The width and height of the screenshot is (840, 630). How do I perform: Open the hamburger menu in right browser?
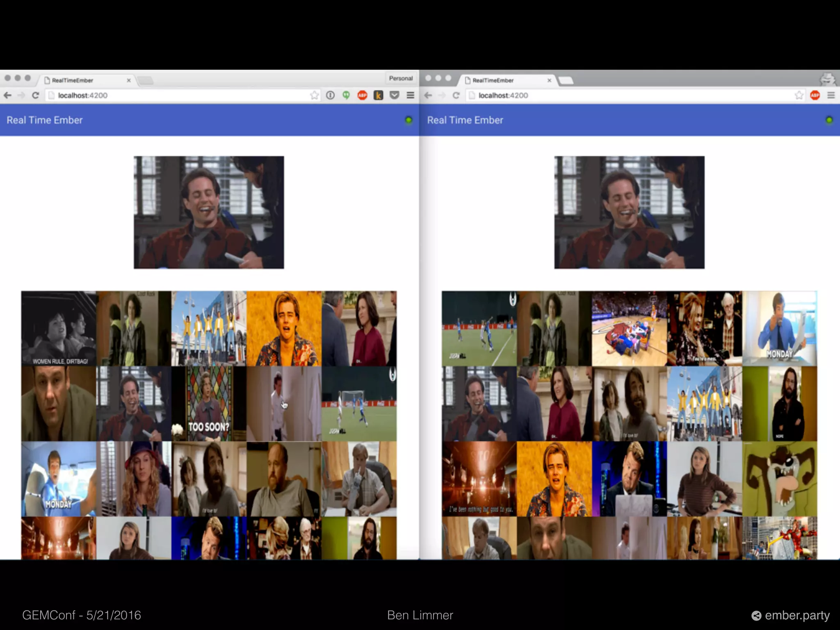[831, 96]
